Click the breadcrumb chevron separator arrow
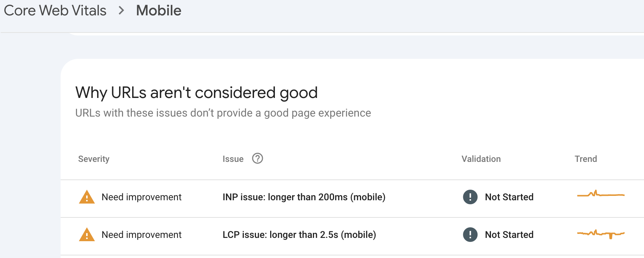The height and width of the screenshot is (258, 644). click(122, 11)
